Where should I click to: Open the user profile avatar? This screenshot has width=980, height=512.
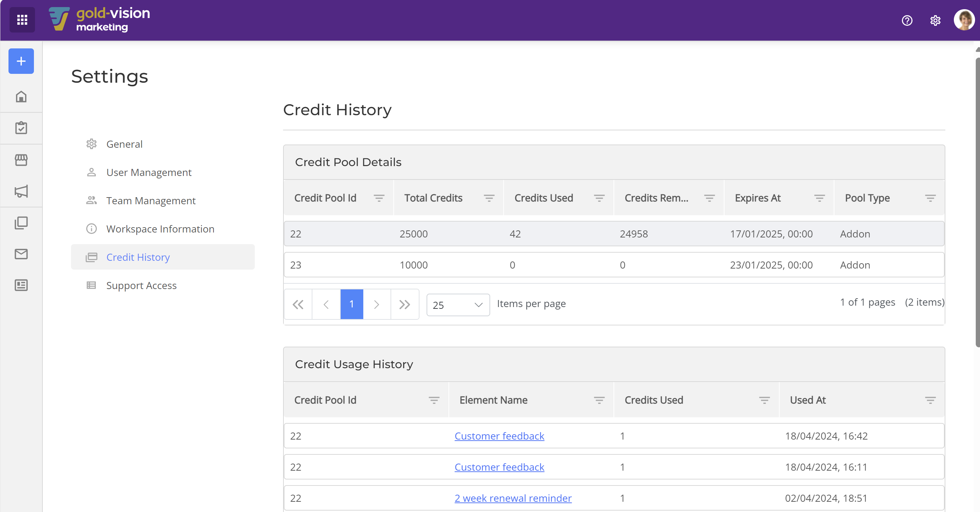pyautogui.click(x=964, y=20)
